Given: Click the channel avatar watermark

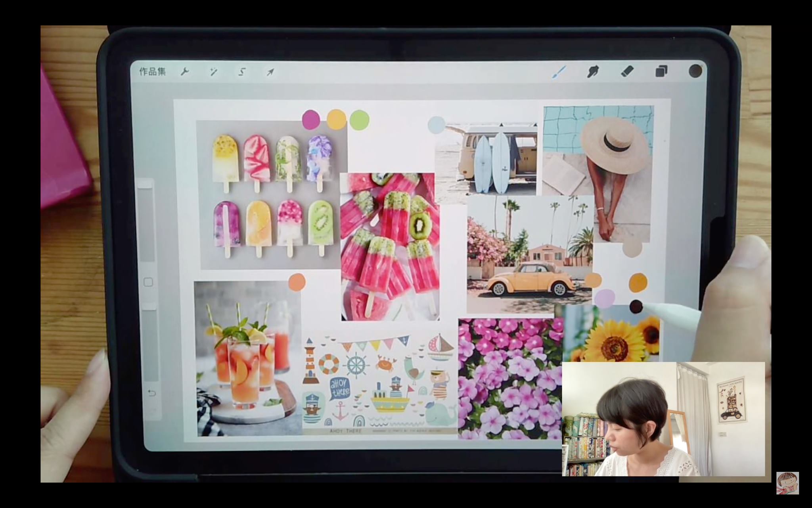Looking at the screenshot, I should click(787, 483).
